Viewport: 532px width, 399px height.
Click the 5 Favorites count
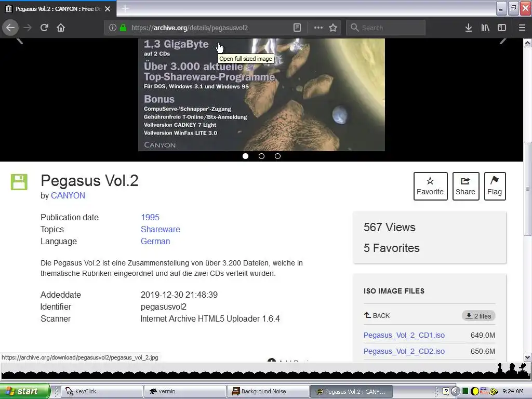point(392,248)
